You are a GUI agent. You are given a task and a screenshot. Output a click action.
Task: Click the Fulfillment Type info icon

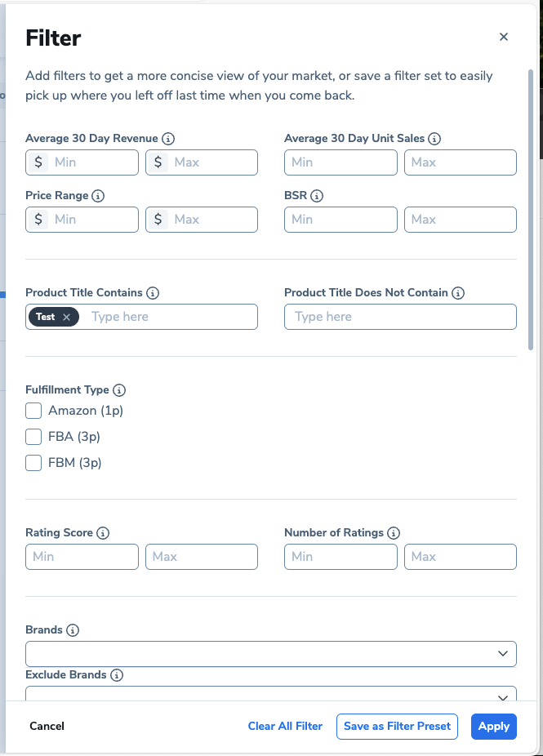119,390
